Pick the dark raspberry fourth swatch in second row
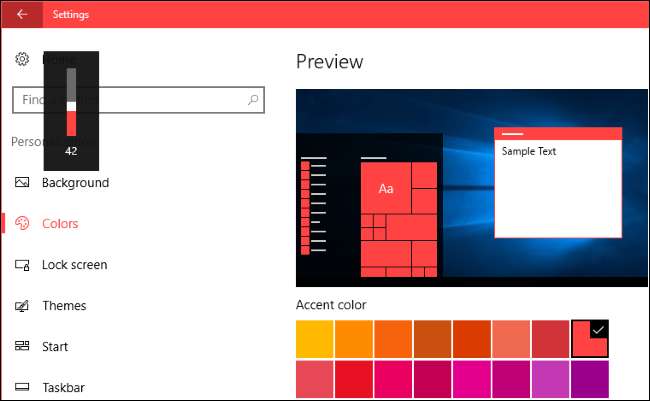 click(x=432, y=379)
